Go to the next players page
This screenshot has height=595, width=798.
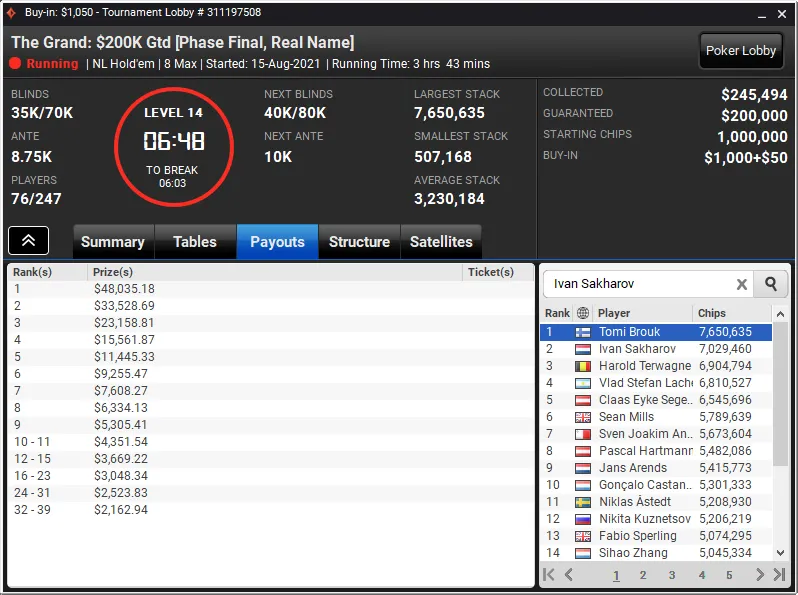tap(760, 575)
